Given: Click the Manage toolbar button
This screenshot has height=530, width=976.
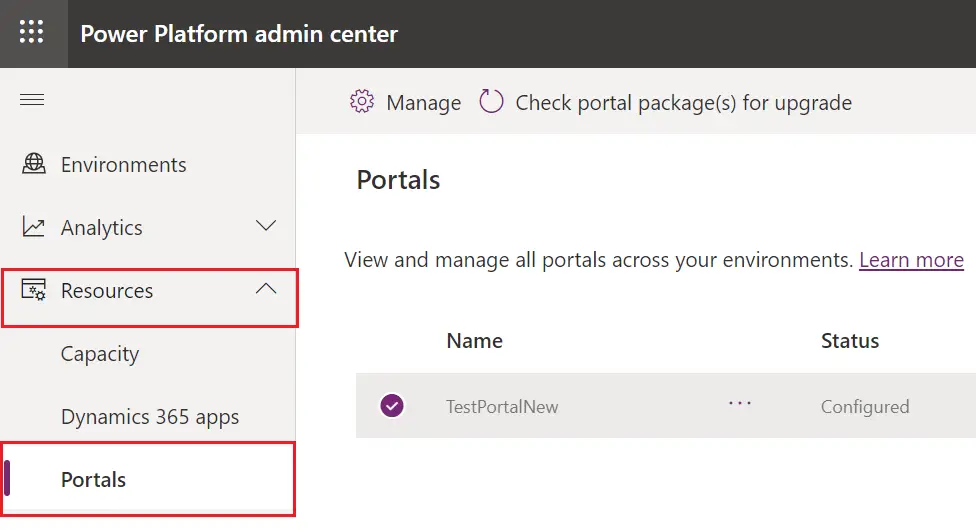Looking at the screenshot, I should 405,102.
